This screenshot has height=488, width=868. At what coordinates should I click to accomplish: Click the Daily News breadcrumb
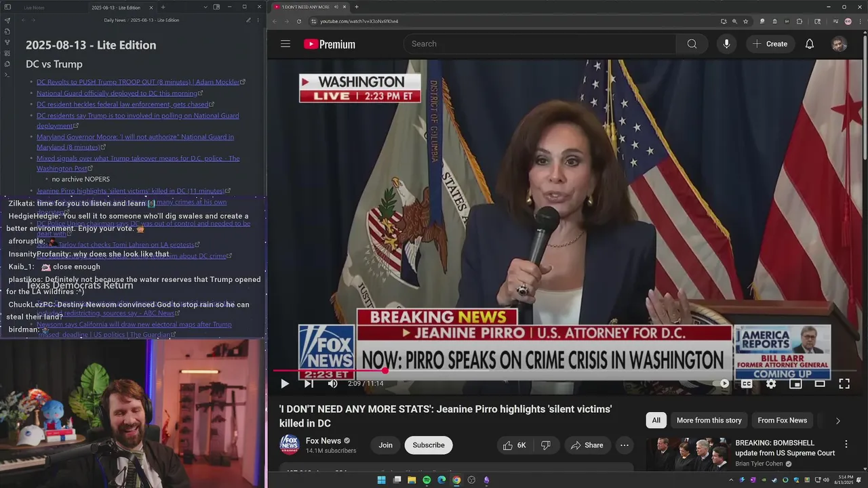(115, 20)
